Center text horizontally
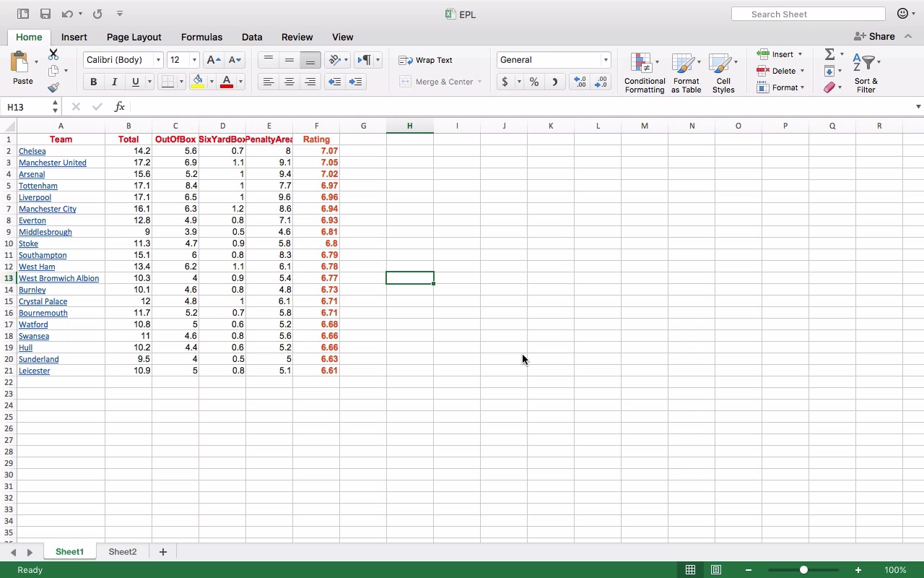 (x=289, y=82)
